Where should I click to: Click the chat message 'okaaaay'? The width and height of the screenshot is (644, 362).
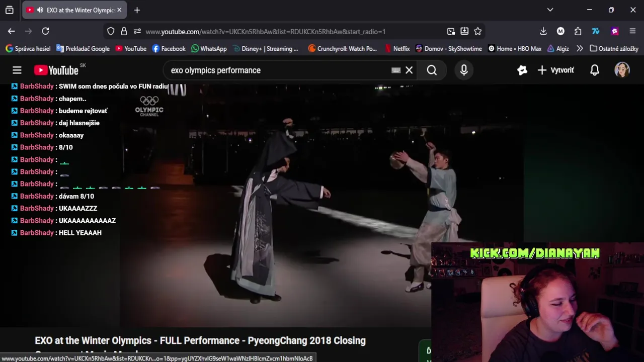tap(71, 135)
